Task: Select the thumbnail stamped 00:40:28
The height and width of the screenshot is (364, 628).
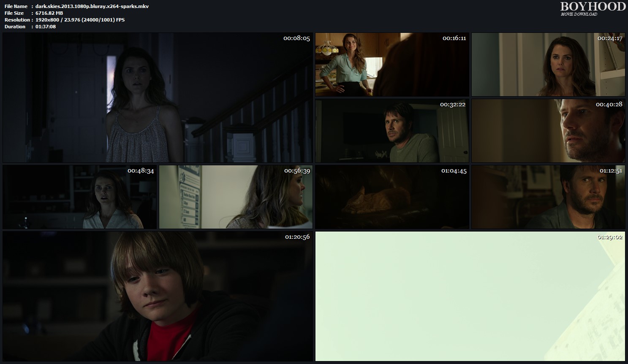Action: tap(548, 131)
